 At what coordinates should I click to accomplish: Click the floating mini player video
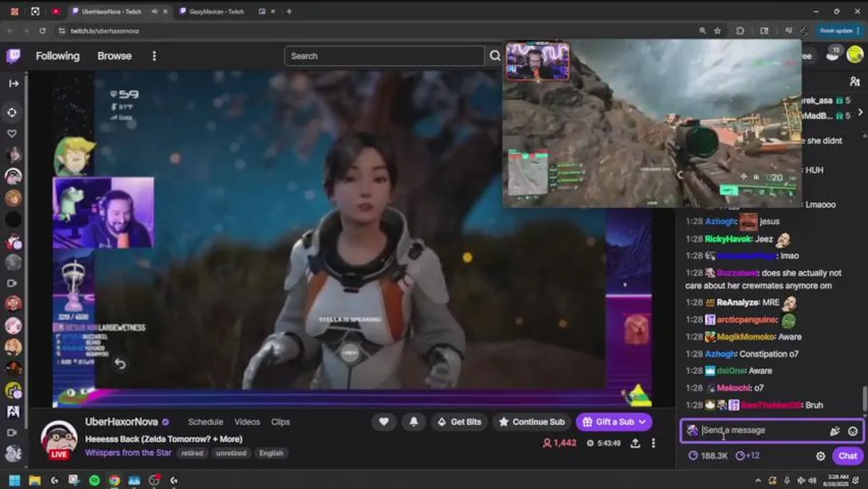click(652, 123)
